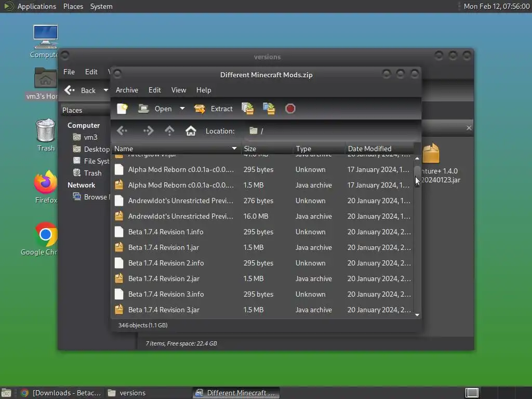This screenshot has width=532, height=399.
Task: Launch Firefox from the desktop
Action: 46,182
